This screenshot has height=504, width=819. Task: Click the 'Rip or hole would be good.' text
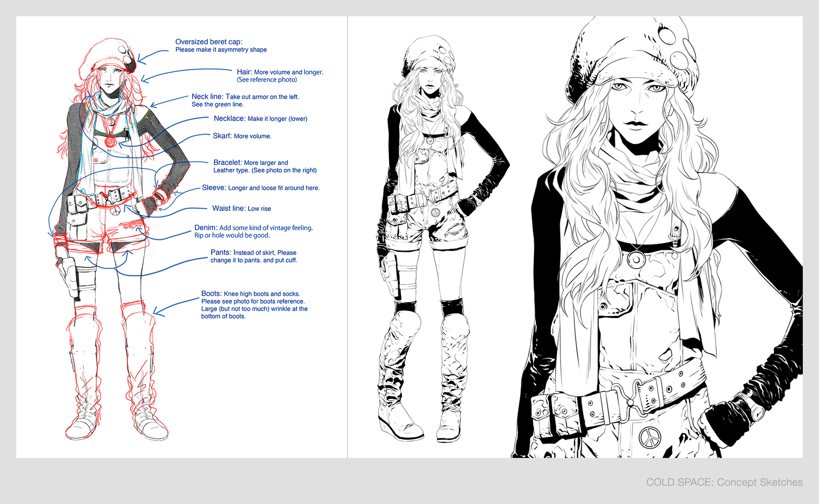(232, 235)
